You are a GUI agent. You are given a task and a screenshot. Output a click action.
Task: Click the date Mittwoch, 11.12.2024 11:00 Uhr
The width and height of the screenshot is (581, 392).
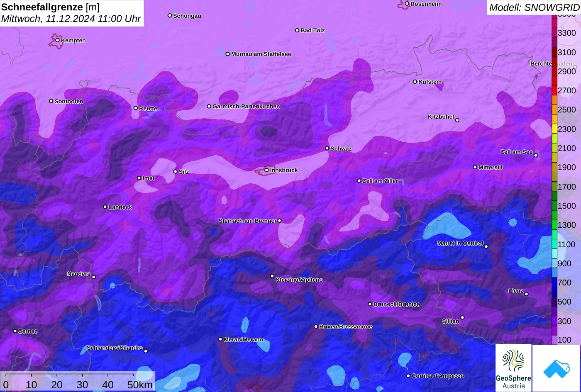pos(71,19)
